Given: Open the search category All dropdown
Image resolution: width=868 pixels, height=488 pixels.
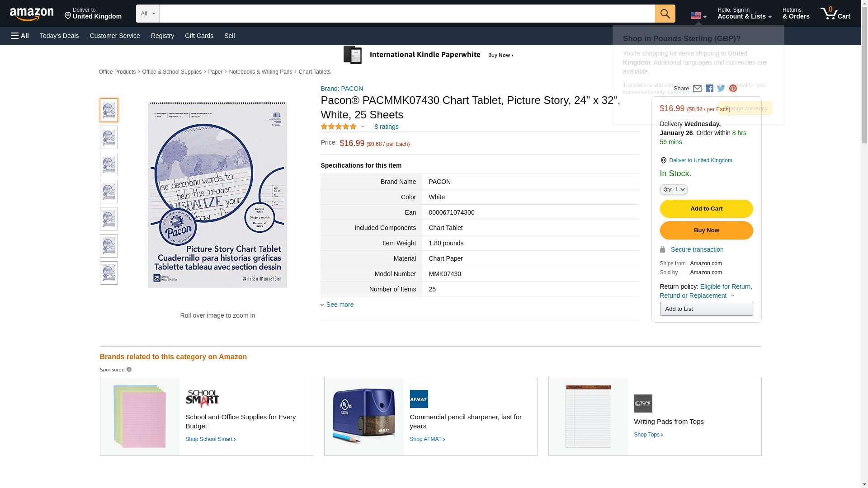Looking at the screenshot, I should point(148,14).
